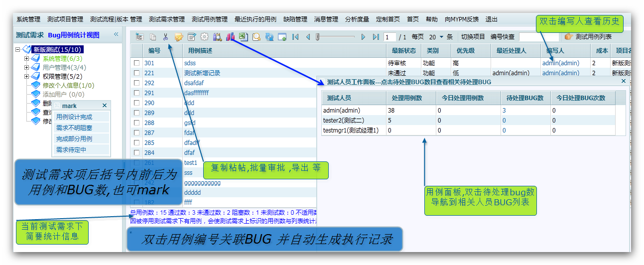Expand the 权限管理(5/2) tree node
This screenshot has height=265, width=644.
point(27,77)
